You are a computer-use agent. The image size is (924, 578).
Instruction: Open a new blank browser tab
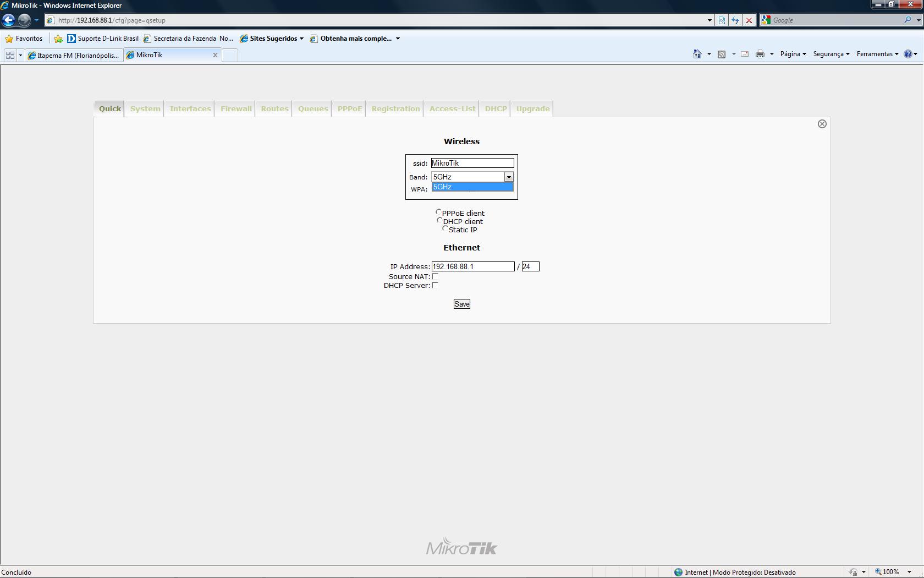point(230,55)
